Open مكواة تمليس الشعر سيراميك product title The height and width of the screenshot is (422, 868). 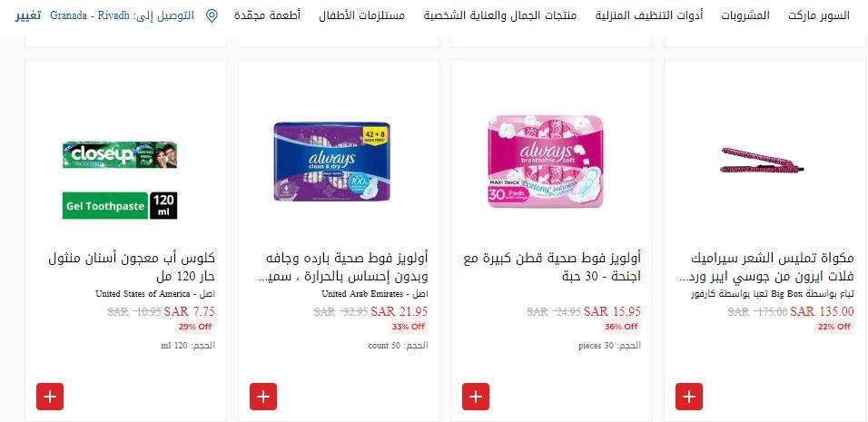[x=765, y=267]
